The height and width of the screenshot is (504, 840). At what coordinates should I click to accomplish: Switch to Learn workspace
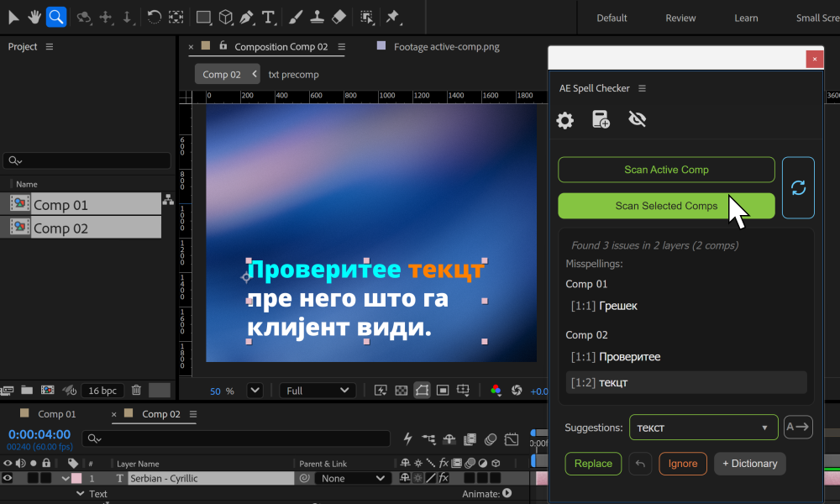click(x=746, y=18)
